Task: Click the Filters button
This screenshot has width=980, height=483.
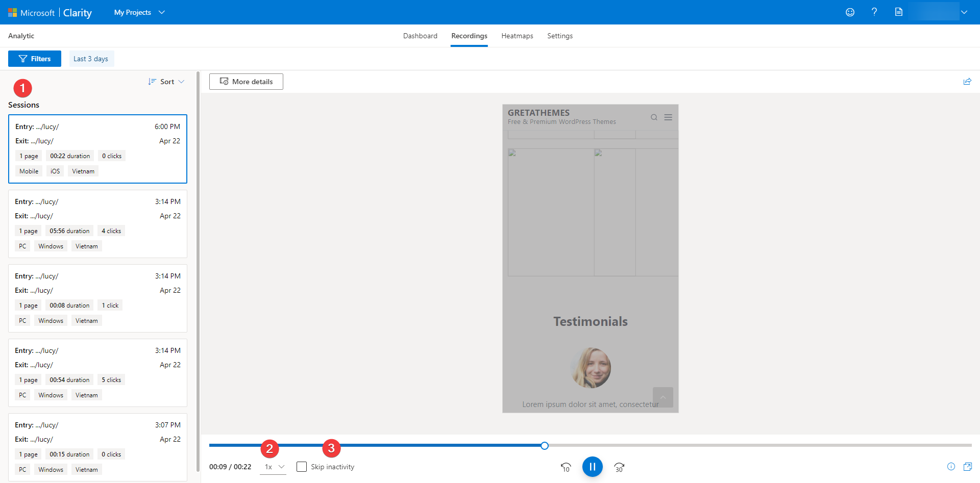Action: [34, 58]
